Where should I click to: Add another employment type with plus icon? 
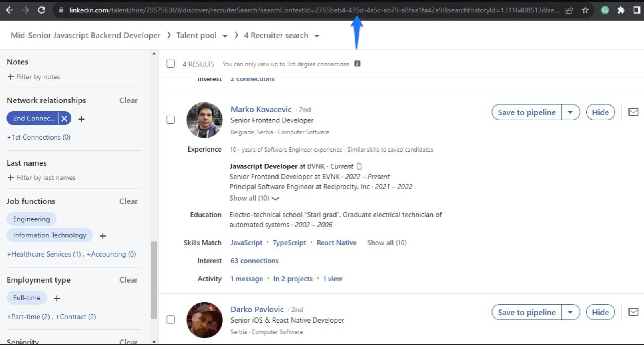[x=57, y=298]
